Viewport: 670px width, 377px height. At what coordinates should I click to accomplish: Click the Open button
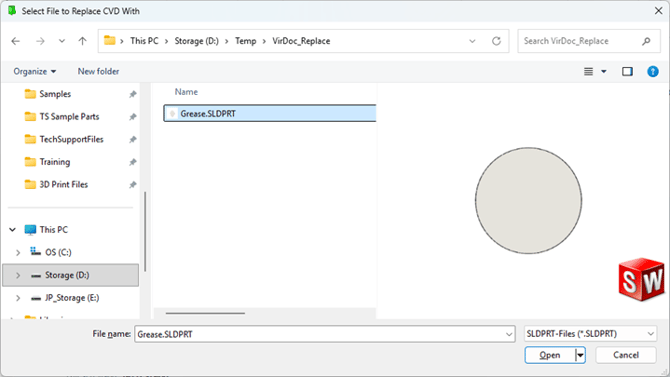tap(550, 355)
